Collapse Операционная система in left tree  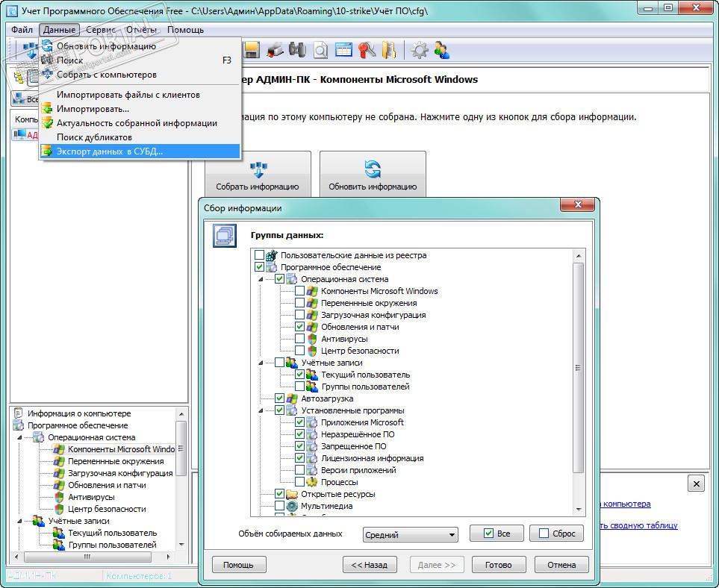point(19,437)
